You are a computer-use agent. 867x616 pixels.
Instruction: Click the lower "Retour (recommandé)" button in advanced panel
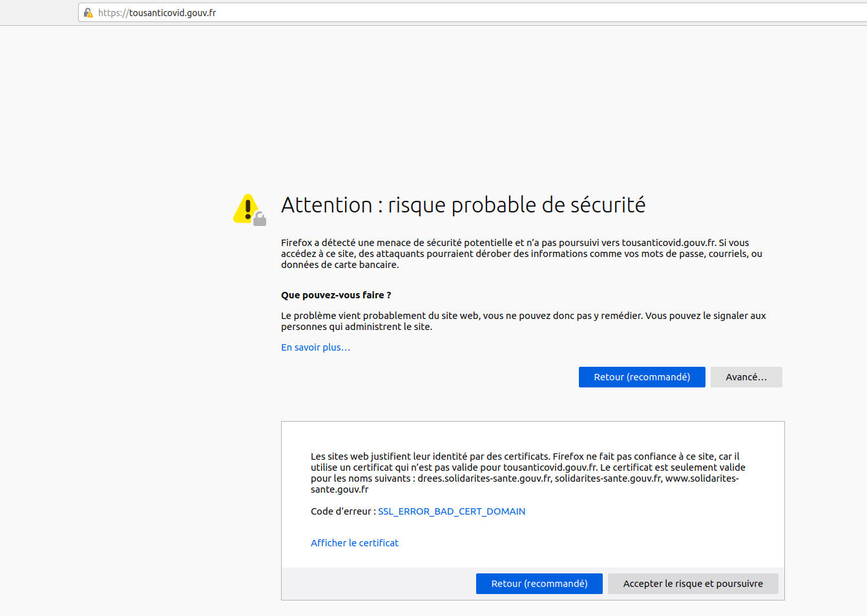point(539,584)
